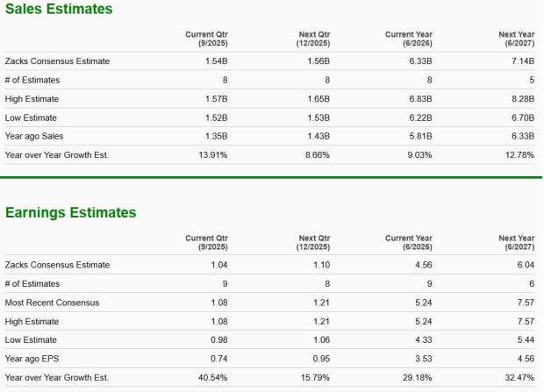Select the 0.98 low EPS estimate

[x=218, y=340]
